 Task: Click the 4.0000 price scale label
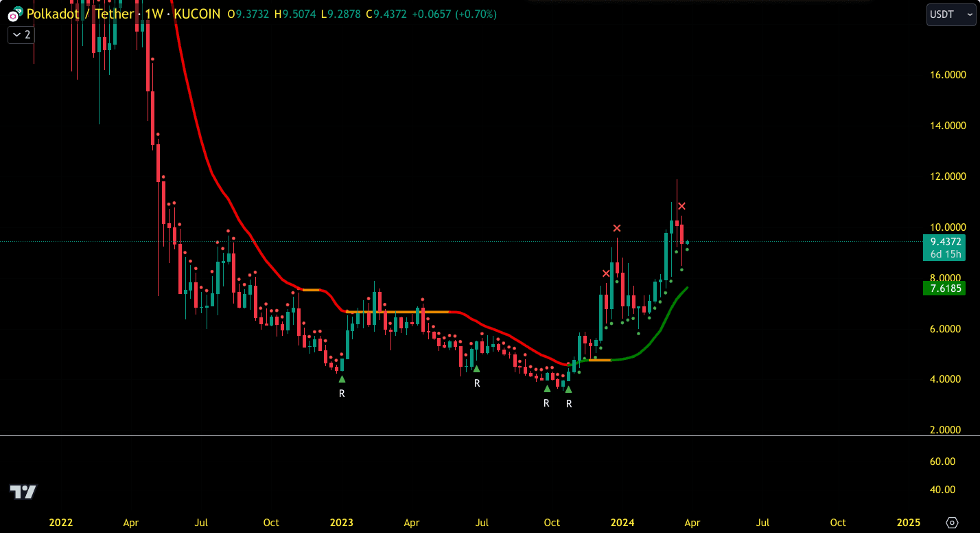coord(946,379)
